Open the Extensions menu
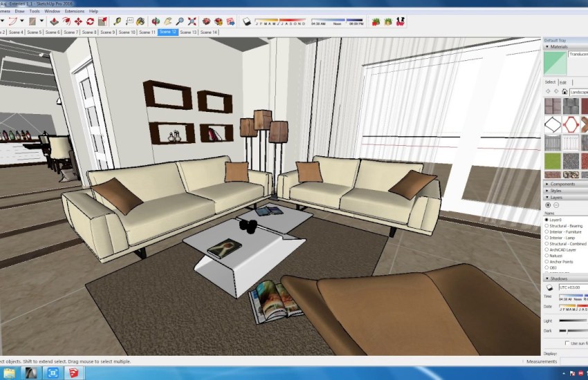The width and height of the screenshot is (588, 380). (74, 11)
